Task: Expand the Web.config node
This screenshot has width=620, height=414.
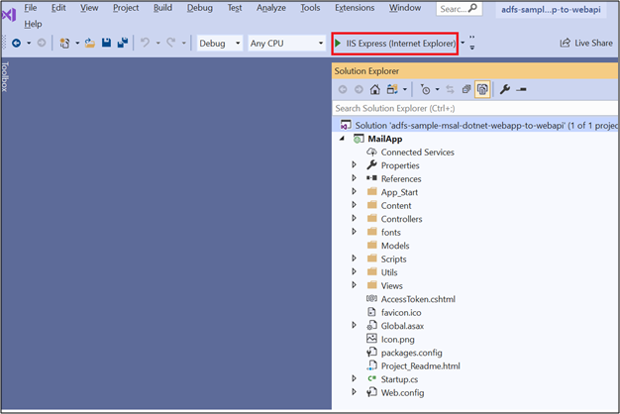Action: pos(354,392)
